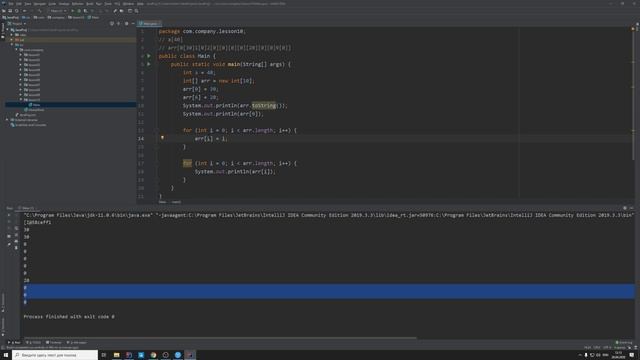Expand the out folder node

pos(11,40)
